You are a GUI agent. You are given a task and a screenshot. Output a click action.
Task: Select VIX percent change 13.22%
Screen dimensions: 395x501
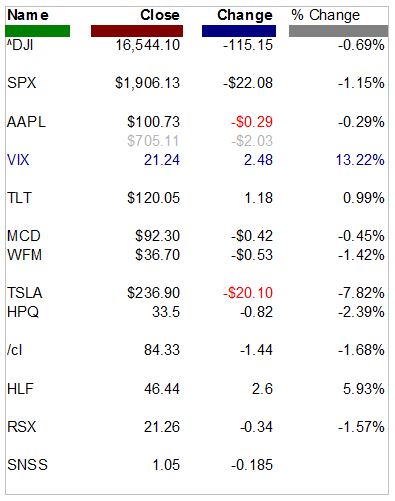pos(360,160)
